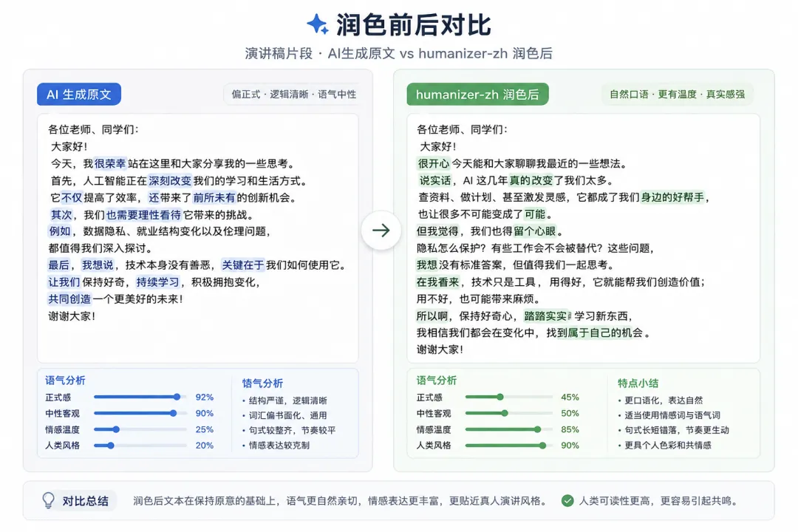Screen dimensions: 798x532
Task: Click the highlighted phrase 持续学习
Action: [x=158, y=282]
